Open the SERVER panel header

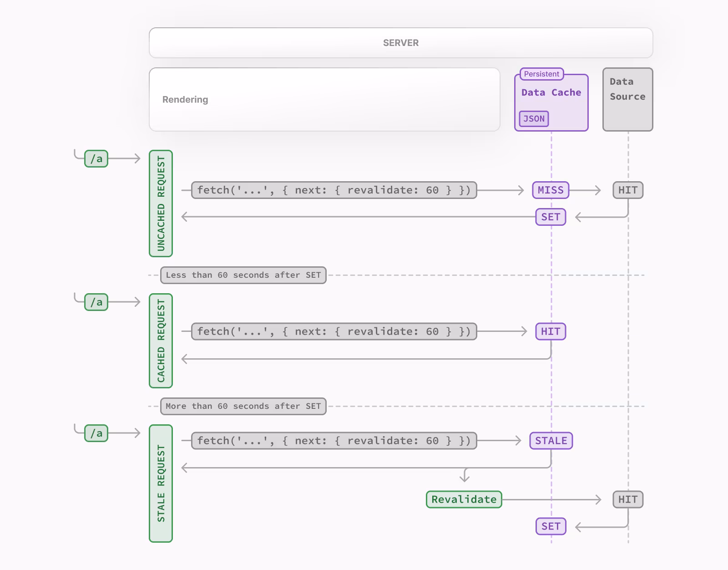coord(400,42)
